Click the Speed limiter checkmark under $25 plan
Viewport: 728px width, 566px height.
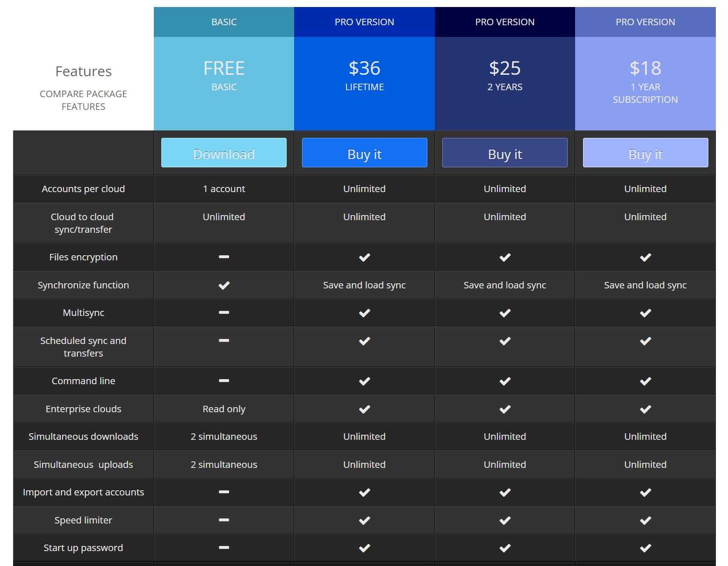pyautogui.click(x=505, y=520)
